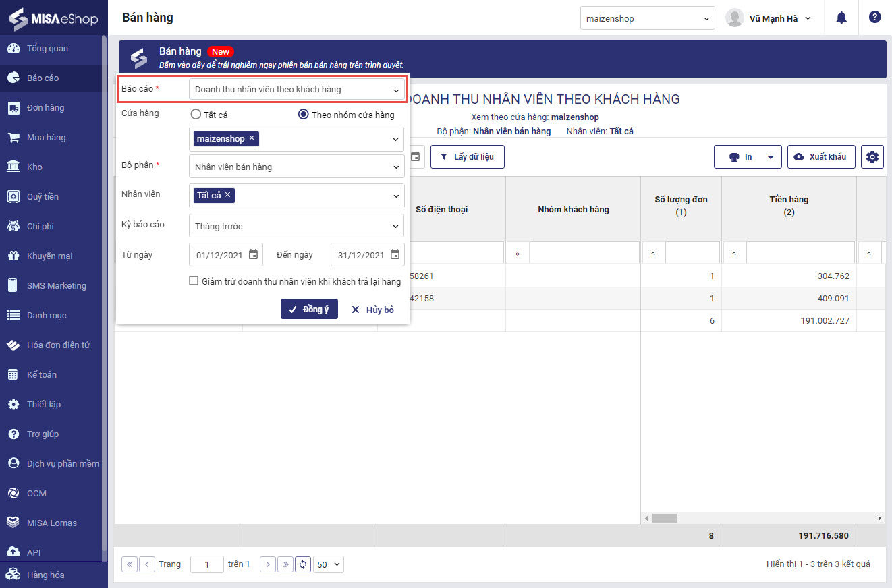Navigate to Kho in the sidebar menu
The height and width of the screenshot is (588, 892).
34,167
